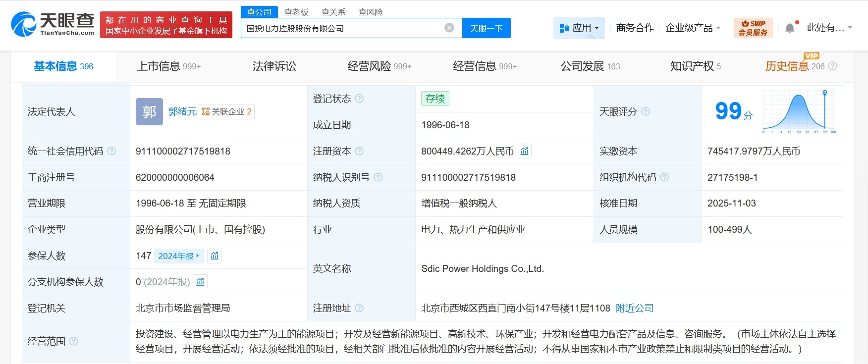The width and height of the screenshot is (868, 364).
Task: Open the 此处有… account dropdown
Action: (x=829, y=28)
